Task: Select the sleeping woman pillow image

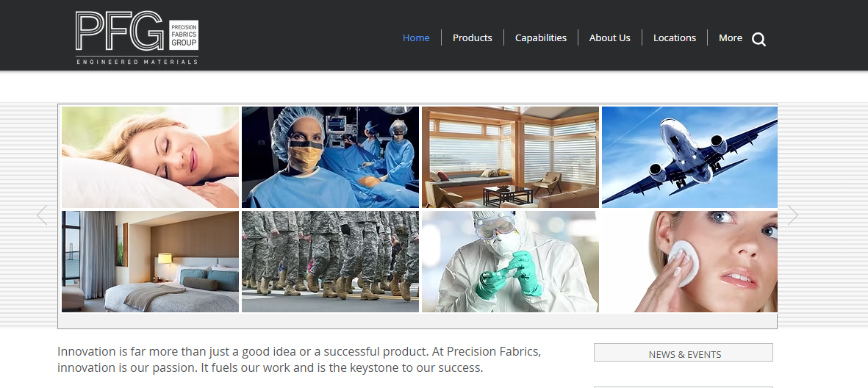Action: tap(150, 157)
